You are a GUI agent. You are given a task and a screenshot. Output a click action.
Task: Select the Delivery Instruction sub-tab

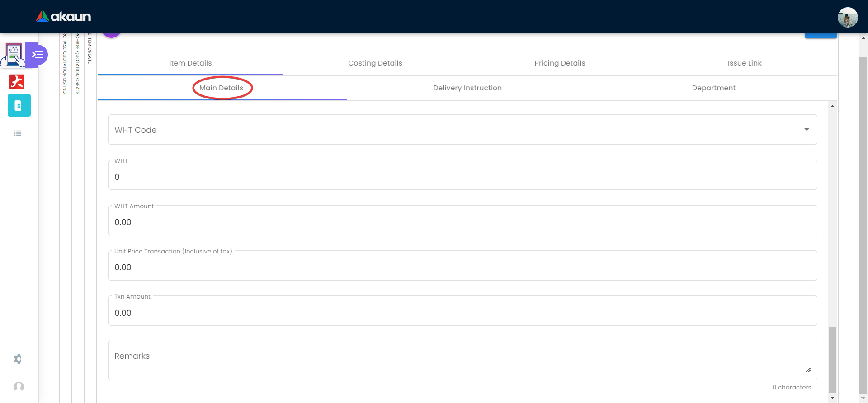pos(467,88)
